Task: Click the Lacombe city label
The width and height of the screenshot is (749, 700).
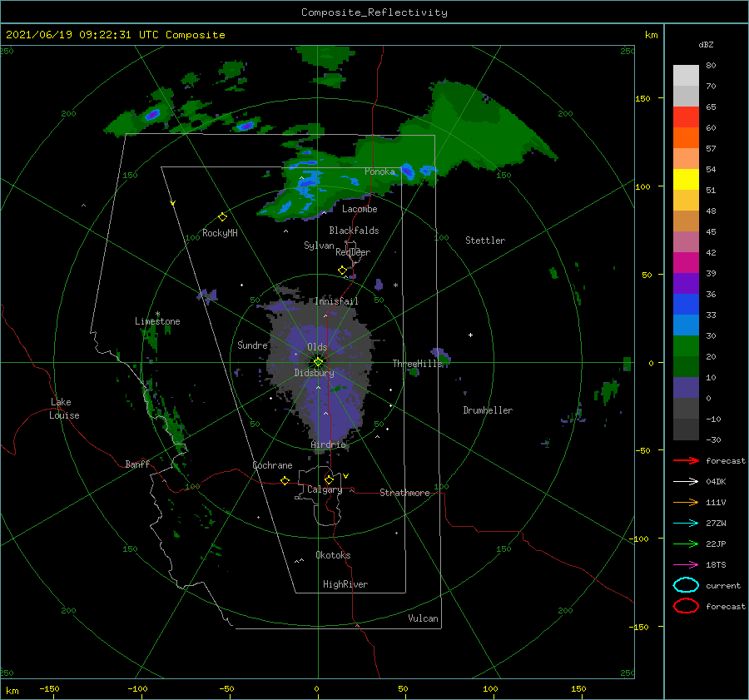Action: (360, 209)
